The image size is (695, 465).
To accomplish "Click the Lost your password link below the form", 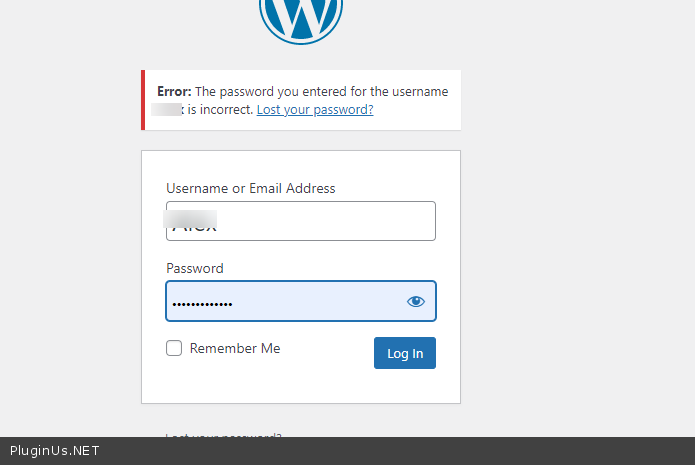I will click(x=224, y=435).
